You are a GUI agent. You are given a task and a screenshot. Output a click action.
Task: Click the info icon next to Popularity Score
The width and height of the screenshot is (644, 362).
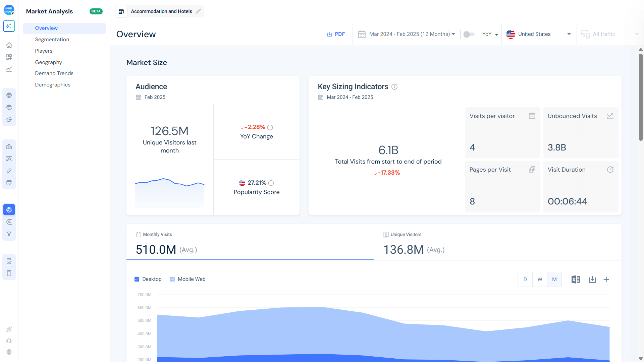[271, 183]
